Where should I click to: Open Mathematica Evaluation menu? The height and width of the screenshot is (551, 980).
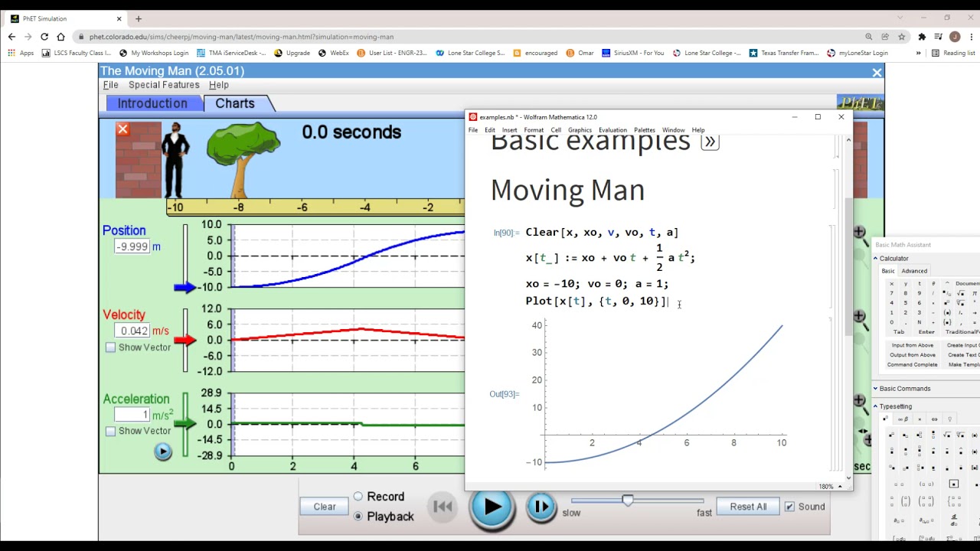point(612,130)
